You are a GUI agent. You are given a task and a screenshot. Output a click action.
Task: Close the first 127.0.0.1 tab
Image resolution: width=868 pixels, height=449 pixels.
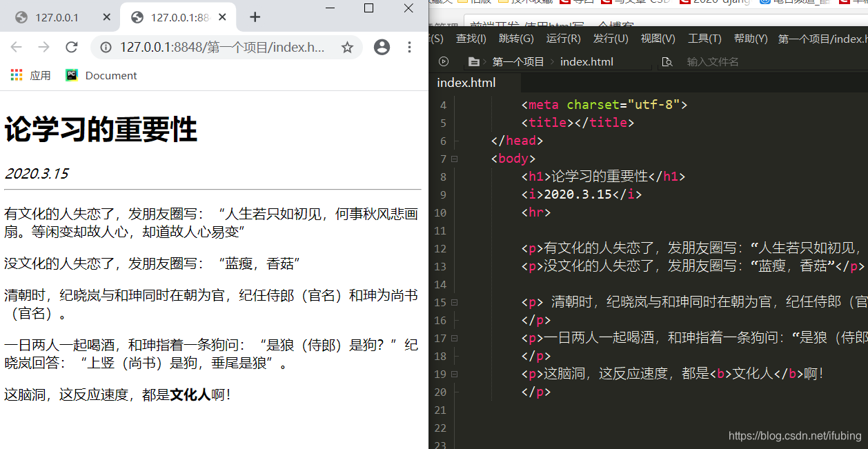pos(106,17)
